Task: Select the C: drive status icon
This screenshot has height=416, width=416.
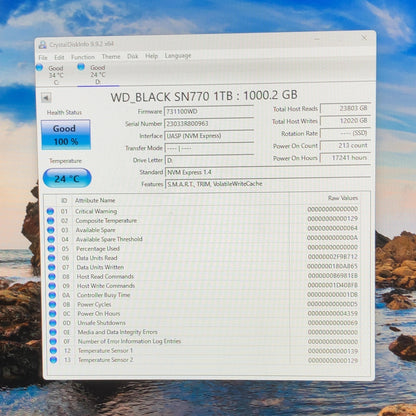Action: point(39,67)
